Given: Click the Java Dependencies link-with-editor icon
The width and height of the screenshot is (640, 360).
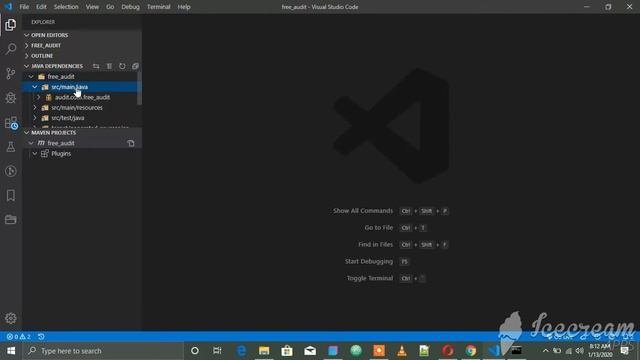Looking at the screenshot, I should 96,66.
